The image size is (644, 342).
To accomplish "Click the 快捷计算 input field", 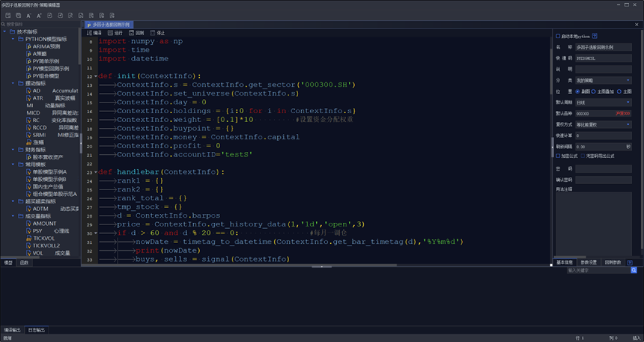I will click(603, 135).
